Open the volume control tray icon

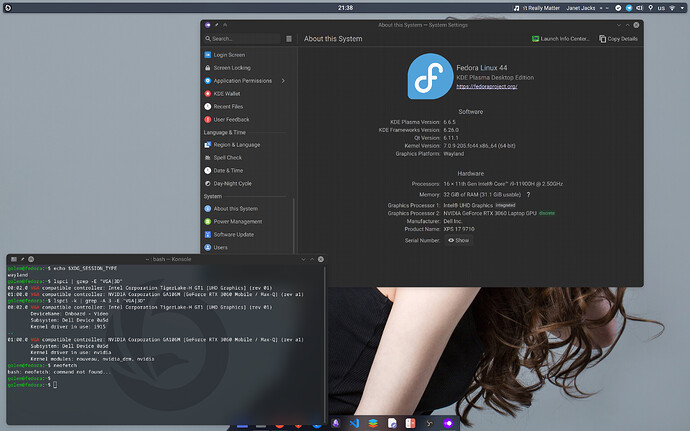point(639,8)
